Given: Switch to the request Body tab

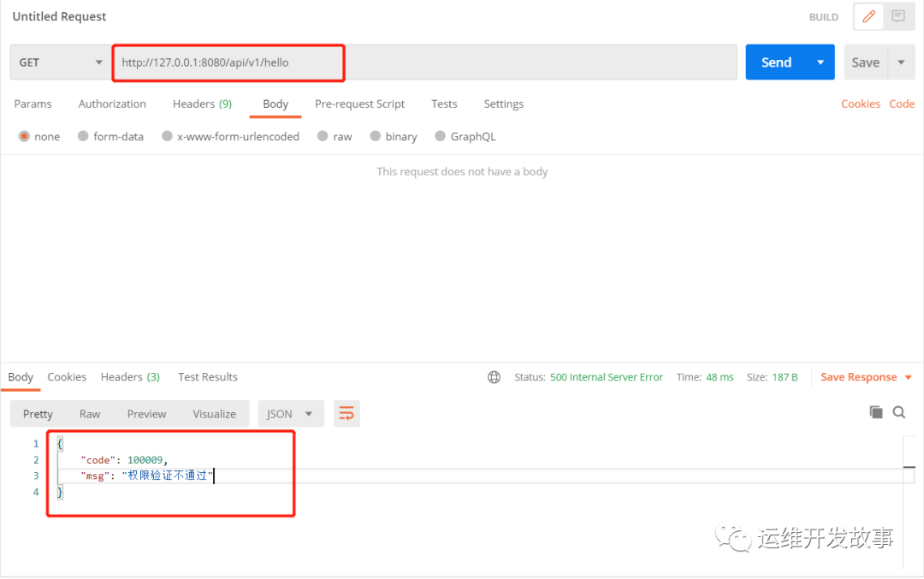Looking at the screenshot, I should (275, 103).
